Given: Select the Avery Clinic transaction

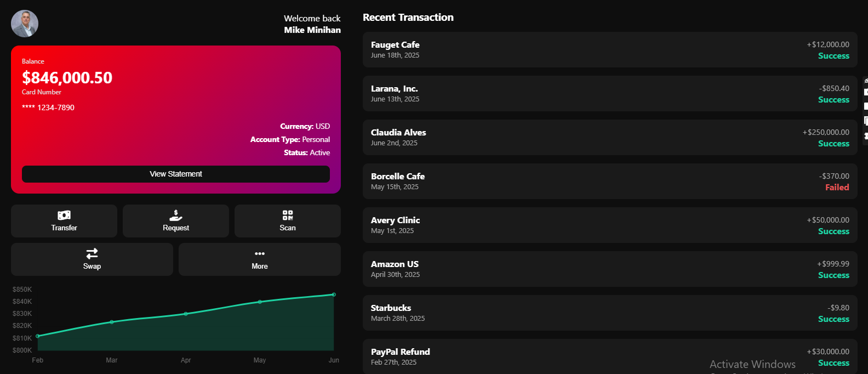Looking at the screenshot, I should (x=610, y=225).
